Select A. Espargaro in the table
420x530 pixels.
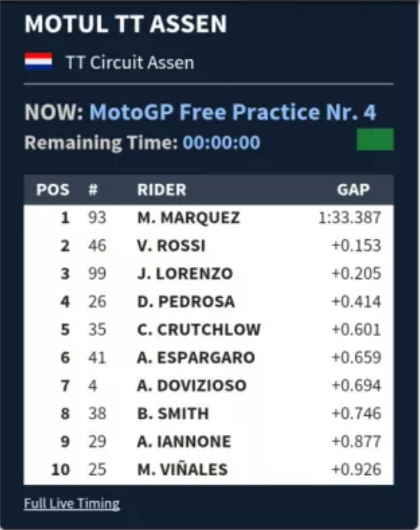click(x=196, y=358)
